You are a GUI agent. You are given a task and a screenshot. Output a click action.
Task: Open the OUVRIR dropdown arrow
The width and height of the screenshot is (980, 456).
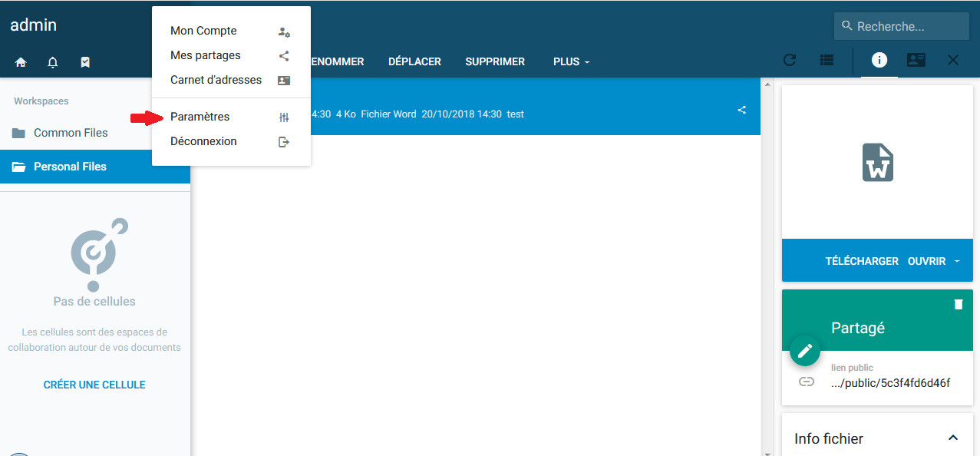[x=957, y=261]
